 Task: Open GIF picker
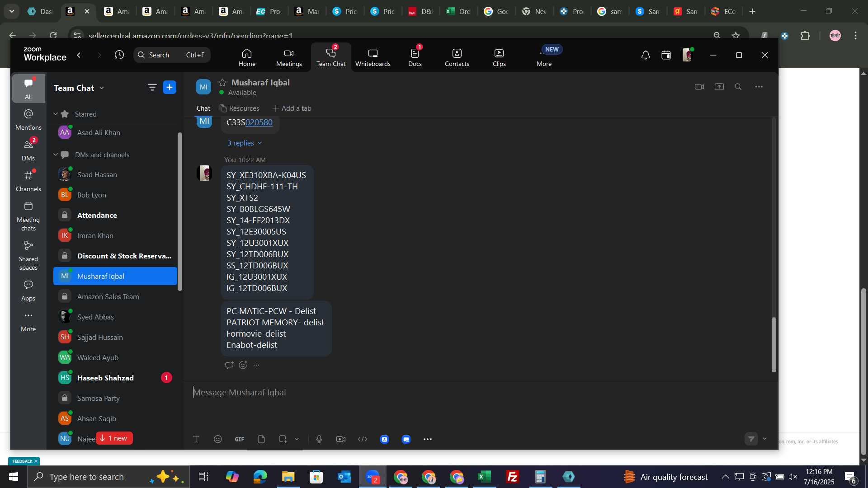(240, 439)
